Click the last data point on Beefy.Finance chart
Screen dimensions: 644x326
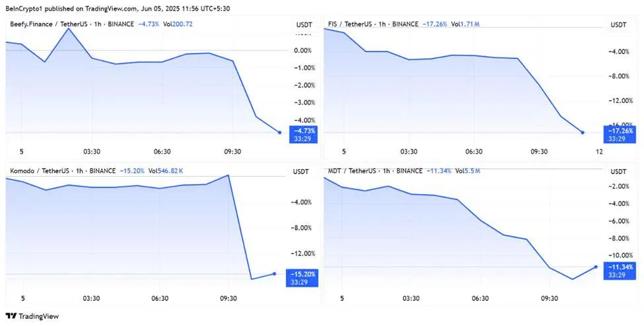pyautogui.click(x=281, y=133)
